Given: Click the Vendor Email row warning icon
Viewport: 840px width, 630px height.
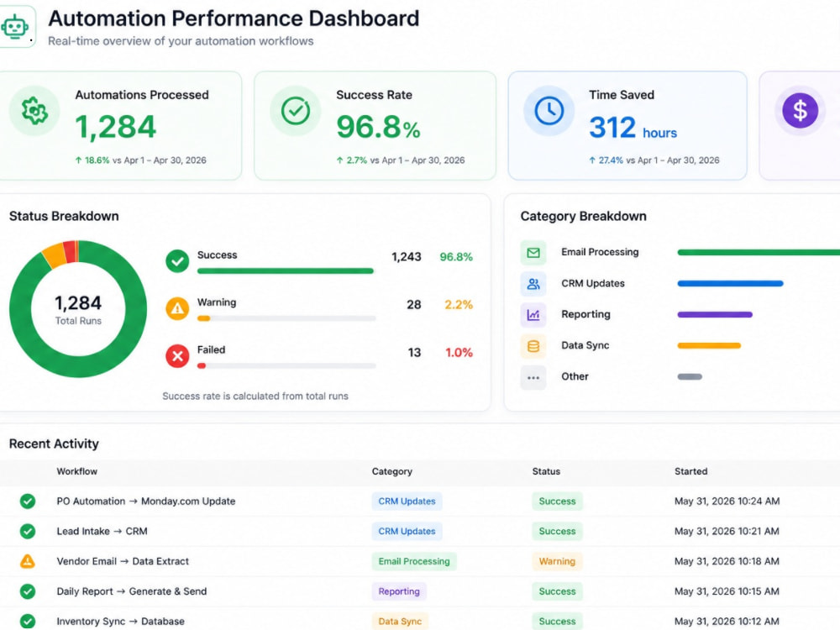Looking at the screenshot, I should 28,561.
